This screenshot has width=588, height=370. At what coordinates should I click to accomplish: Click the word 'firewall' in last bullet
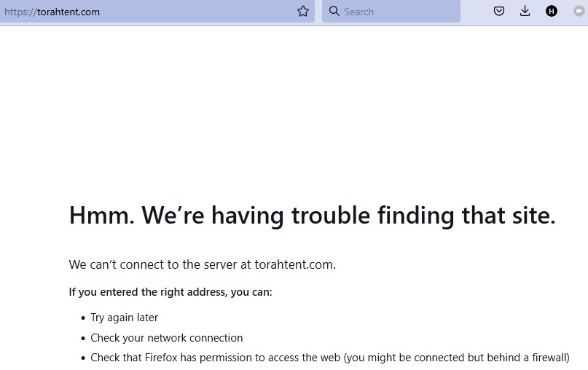[x=548, y=358]
